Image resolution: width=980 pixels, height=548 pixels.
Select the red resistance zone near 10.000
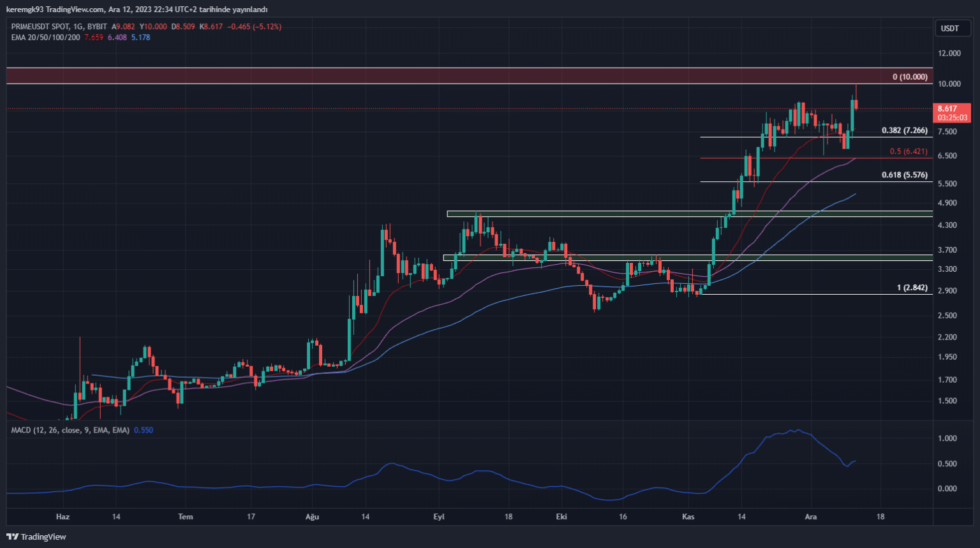click(x=447, y=76)
